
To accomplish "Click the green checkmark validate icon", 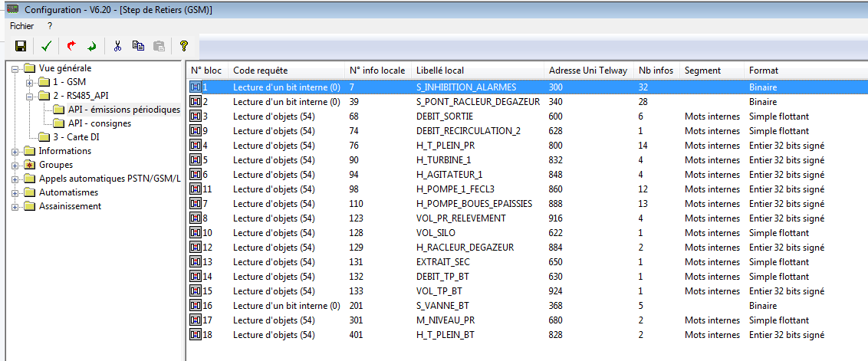I will (x=47, y=46).
